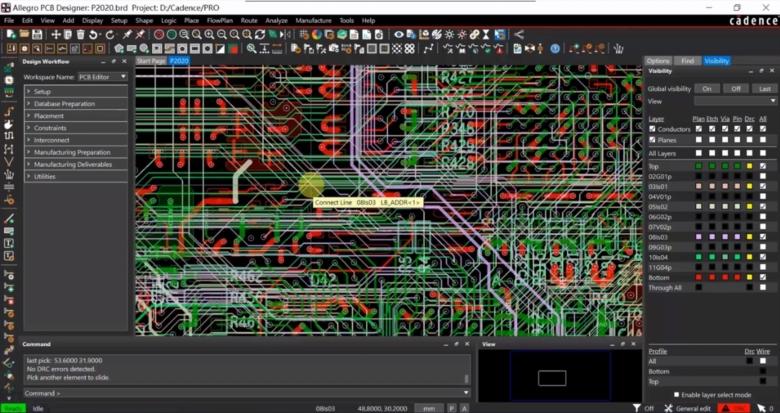
Task: Enable layer select mode checkbox
Action: click(x=677, y=394)
